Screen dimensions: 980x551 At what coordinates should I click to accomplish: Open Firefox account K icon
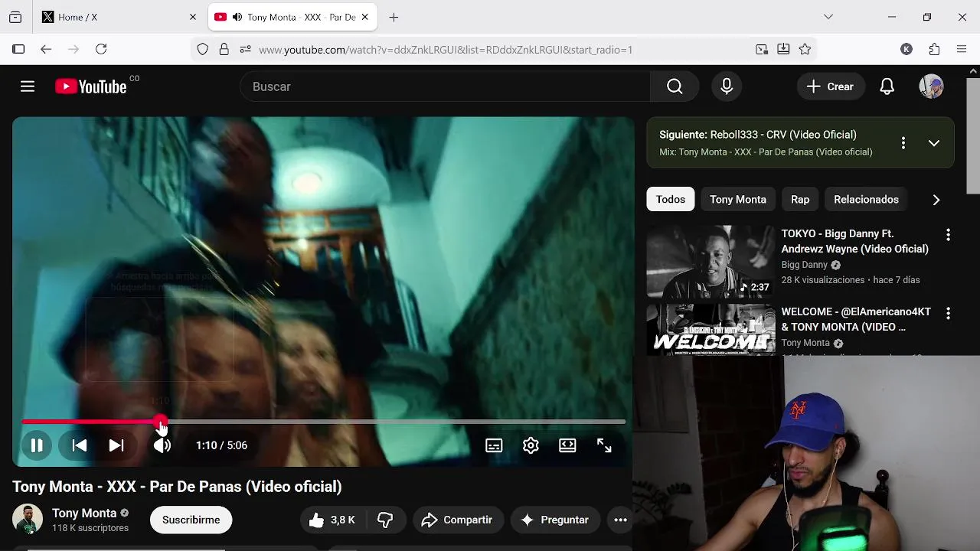(906, 49)
